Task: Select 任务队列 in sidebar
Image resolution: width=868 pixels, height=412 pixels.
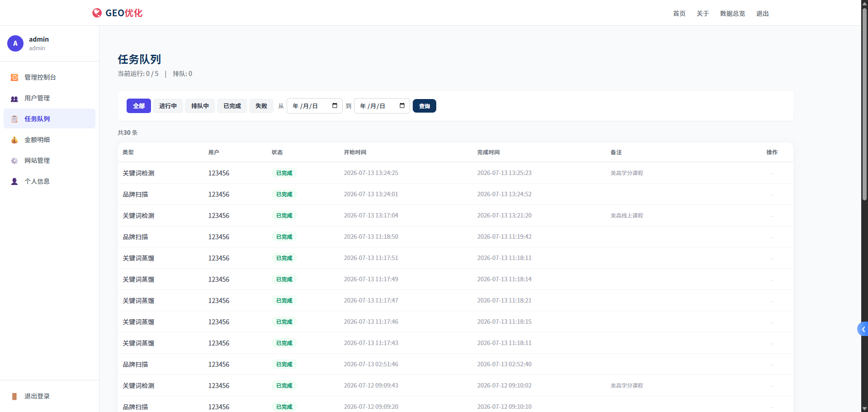Action: click(x=50, y=118)
